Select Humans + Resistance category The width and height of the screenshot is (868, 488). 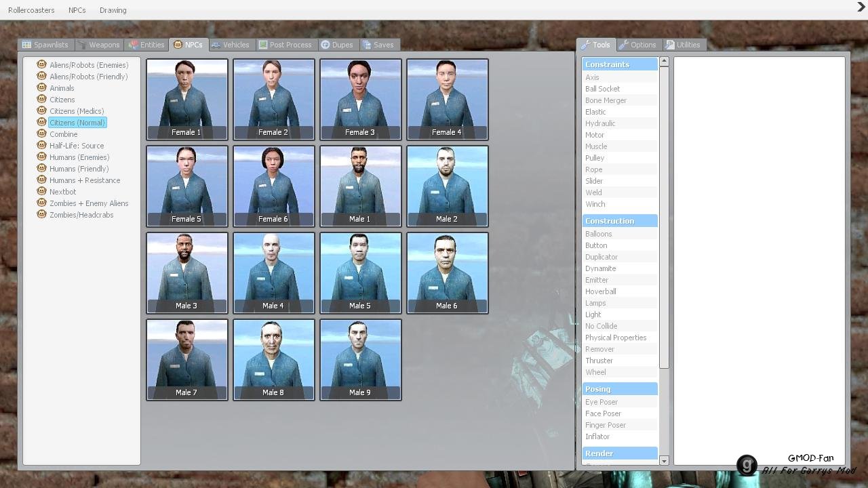point(85,180)
